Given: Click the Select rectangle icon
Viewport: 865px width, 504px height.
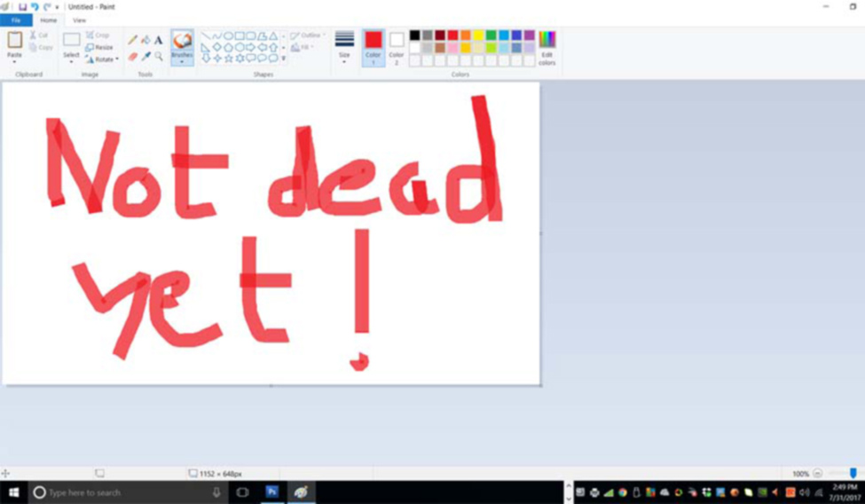Looking at the screenshot, I should 71,39.
